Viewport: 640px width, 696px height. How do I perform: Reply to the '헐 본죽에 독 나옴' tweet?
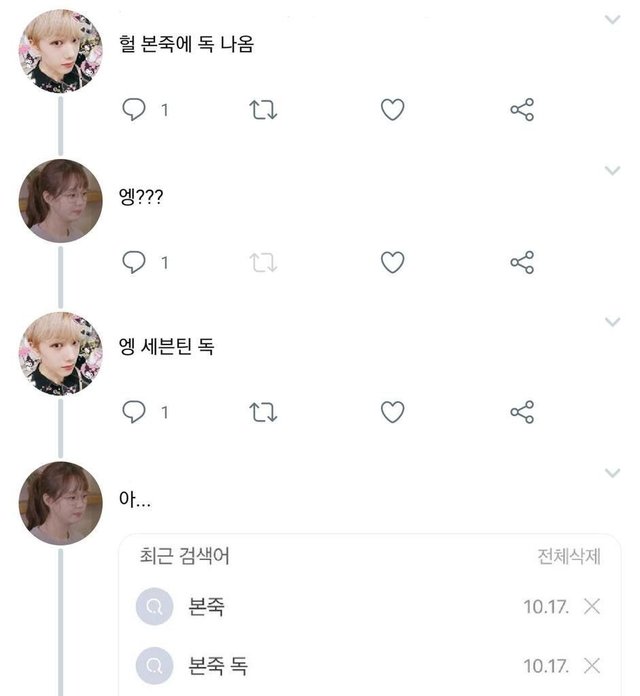point(134,110)
